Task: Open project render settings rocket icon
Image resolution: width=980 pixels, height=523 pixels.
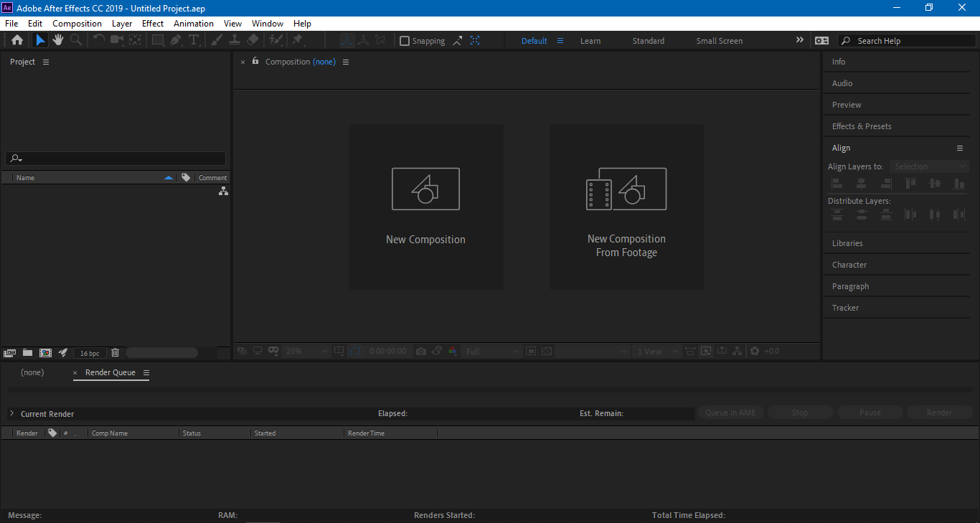Action: click(63, 352)
